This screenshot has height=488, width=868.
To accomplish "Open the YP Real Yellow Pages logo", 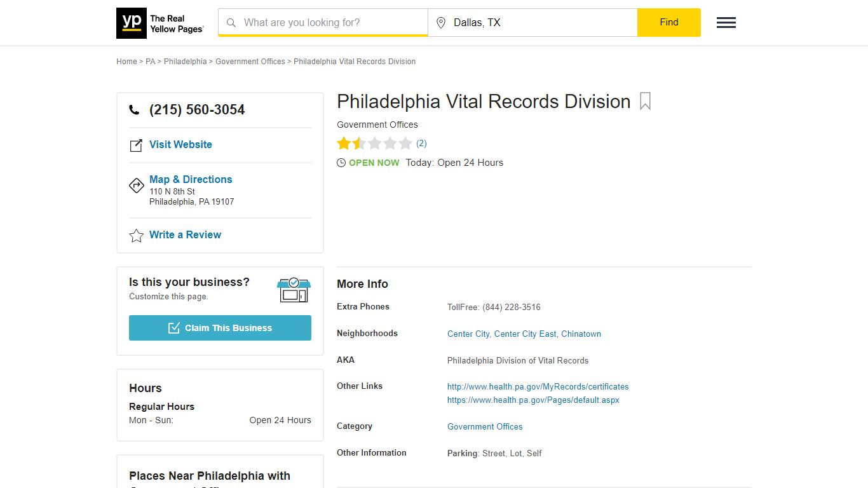I will [160, 23].
